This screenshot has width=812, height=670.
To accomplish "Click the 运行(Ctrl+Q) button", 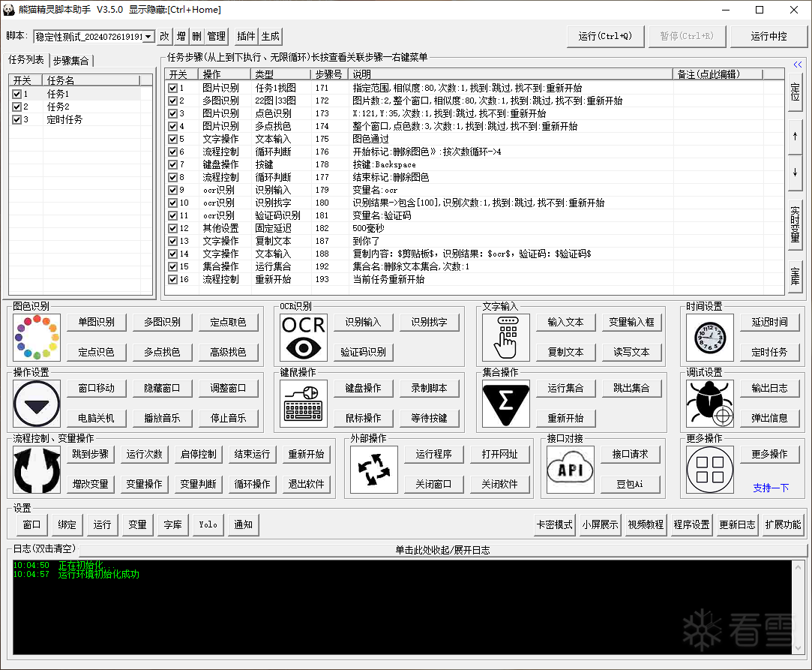I will click(x=605, y=36).
